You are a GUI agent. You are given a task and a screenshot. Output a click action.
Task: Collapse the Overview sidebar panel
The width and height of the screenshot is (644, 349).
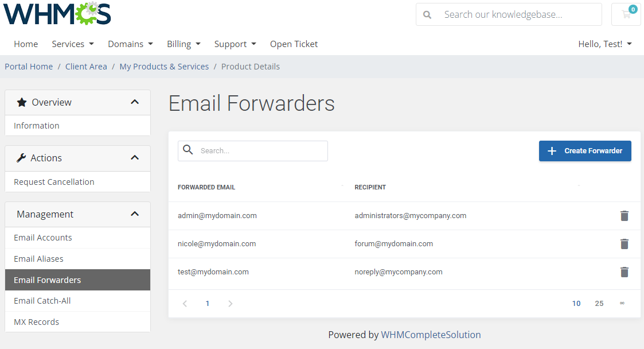click(135, 102)
